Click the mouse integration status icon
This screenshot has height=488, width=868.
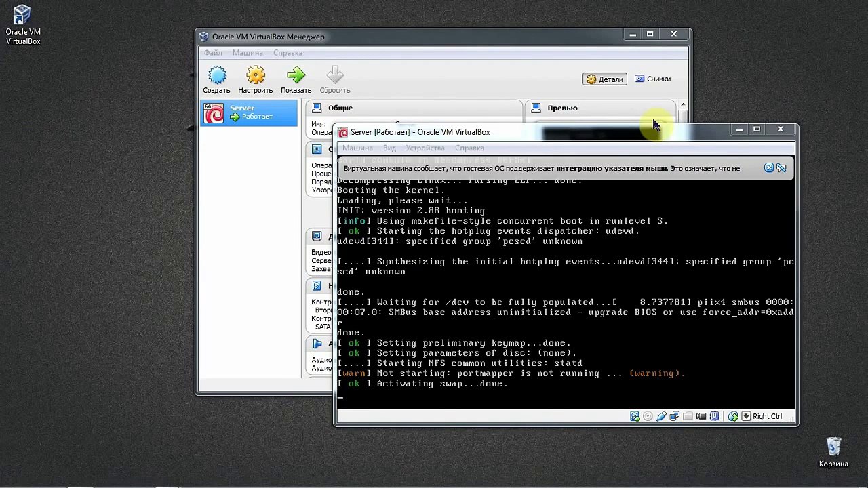click(733, 416)
